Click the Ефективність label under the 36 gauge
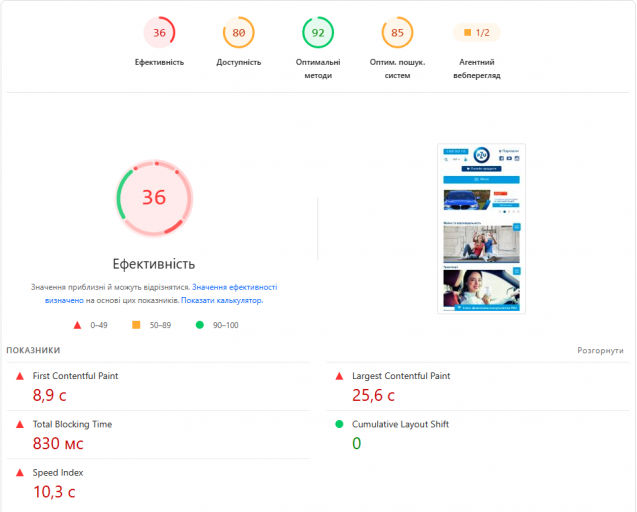Viewport: 637px width, 512px height. tap(159, 62)
